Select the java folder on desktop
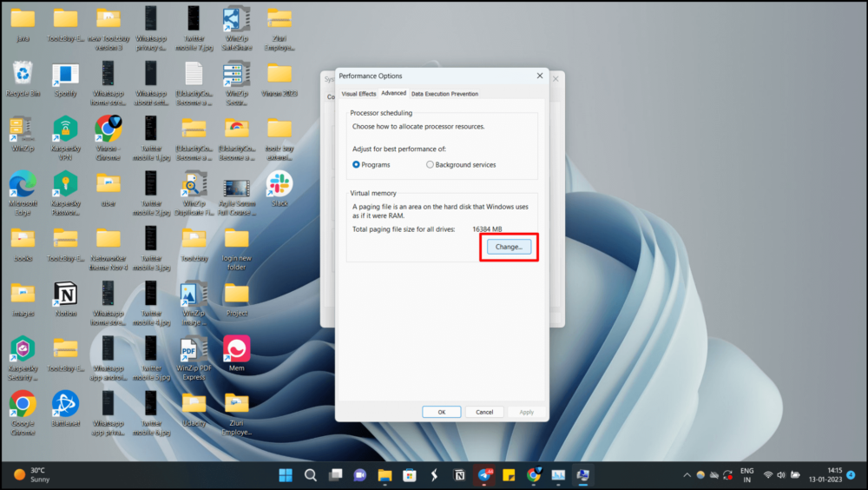This screenshot has height=490, width=868. [x=23, y=25]
